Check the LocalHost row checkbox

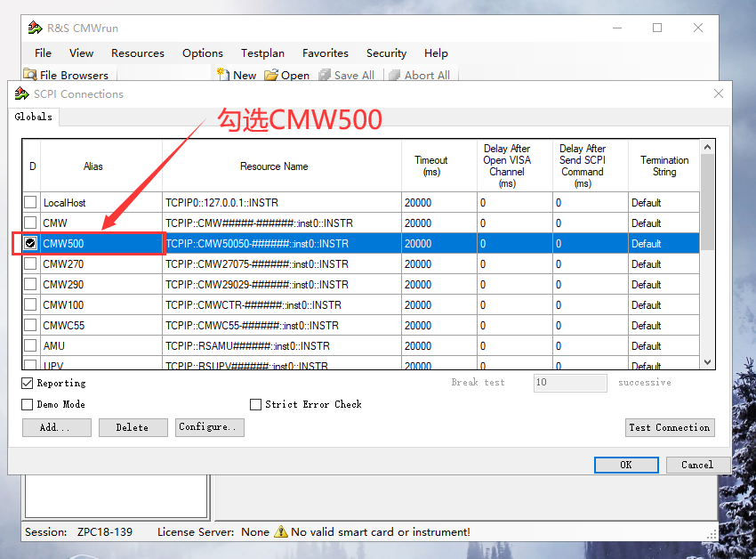pos(30,202)
